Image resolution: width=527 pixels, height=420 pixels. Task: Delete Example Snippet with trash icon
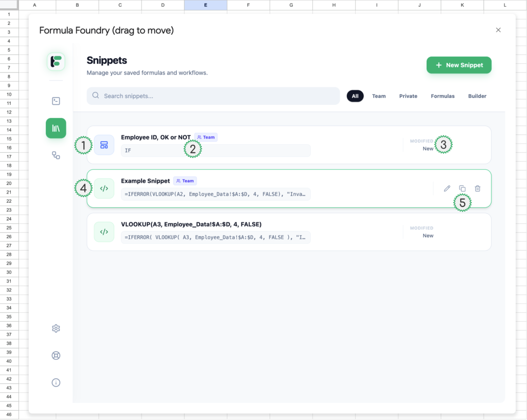(x=478, y=188)
